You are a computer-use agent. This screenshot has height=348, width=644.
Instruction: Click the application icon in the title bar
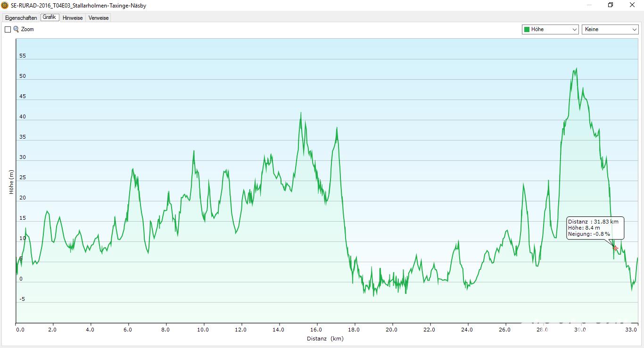(x=5, y=5)
